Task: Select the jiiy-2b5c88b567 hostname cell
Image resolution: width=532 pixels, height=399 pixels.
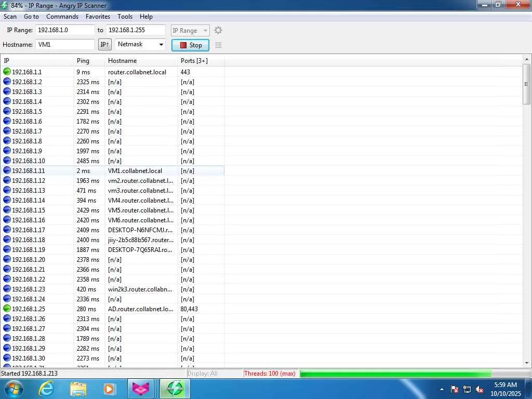Action: point(140,240)
